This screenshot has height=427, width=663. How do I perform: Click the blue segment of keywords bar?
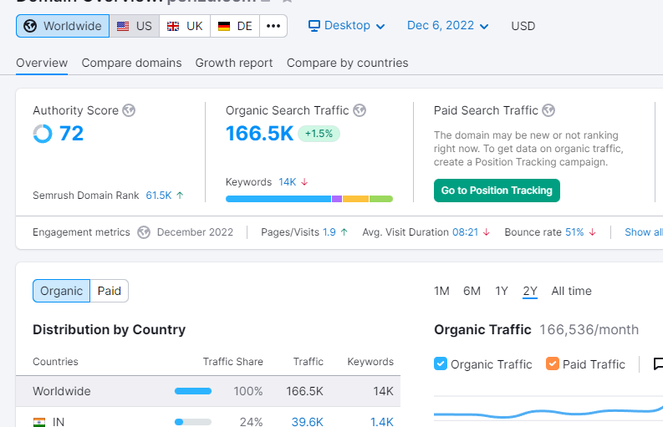click(x=279, y=199)
